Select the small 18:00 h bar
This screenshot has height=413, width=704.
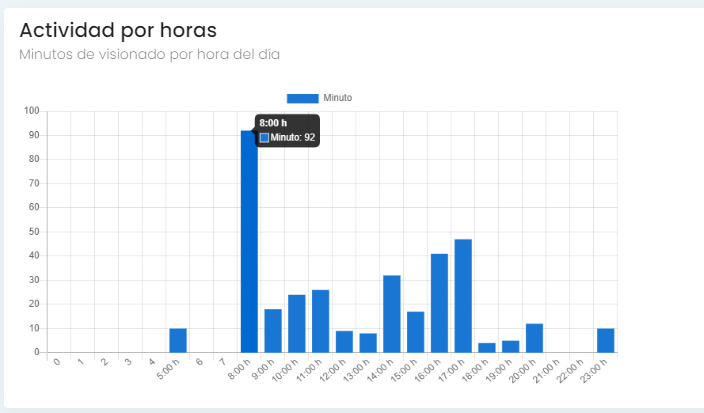(487, 348)
